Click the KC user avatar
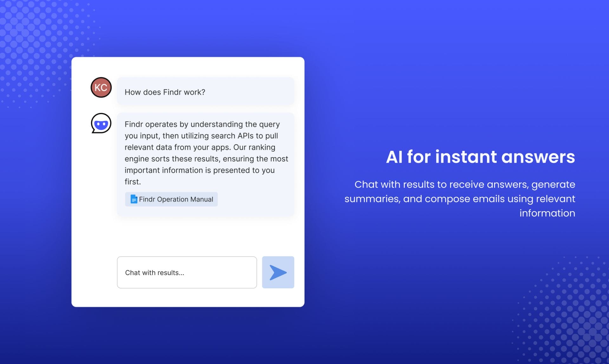 click(x=101, y=88)
